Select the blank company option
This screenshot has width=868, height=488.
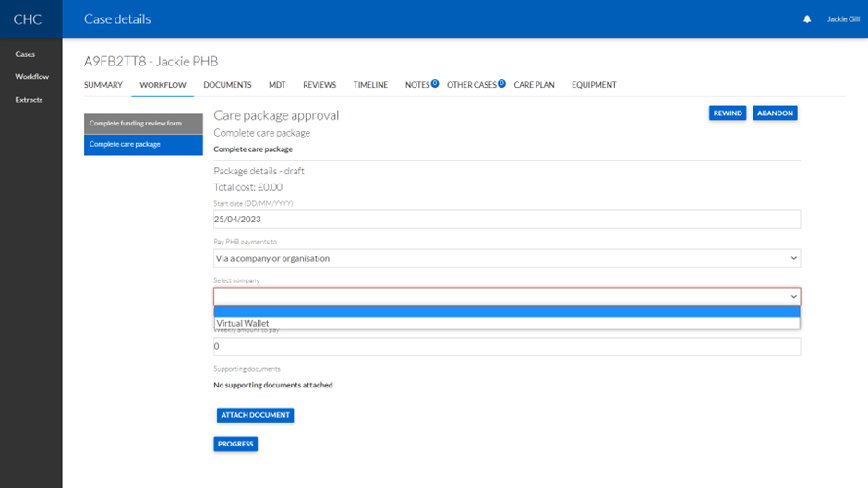click(506, 312)
